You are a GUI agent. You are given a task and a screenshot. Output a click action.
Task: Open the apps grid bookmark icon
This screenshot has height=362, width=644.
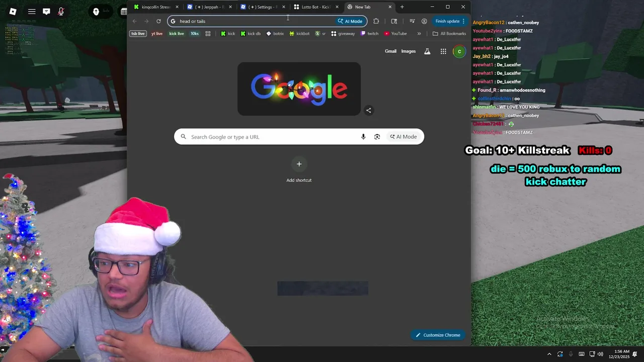click(208, 34)
